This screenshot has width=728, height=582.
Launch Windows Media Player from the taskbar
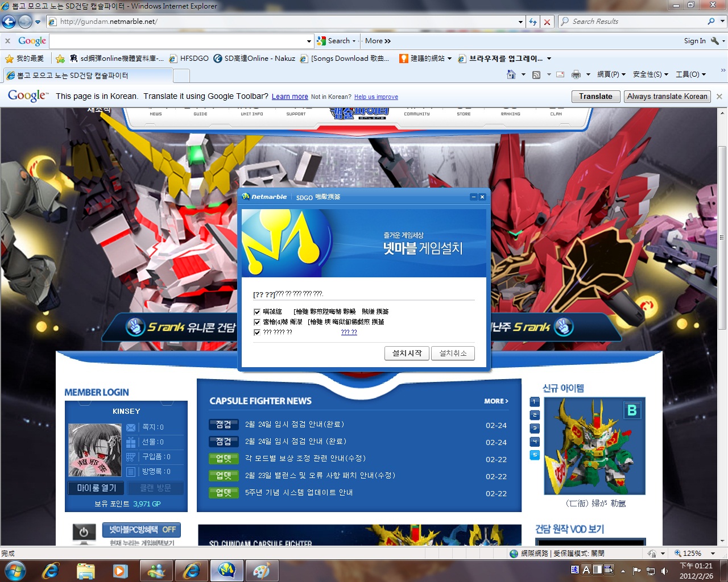[120, 571]
